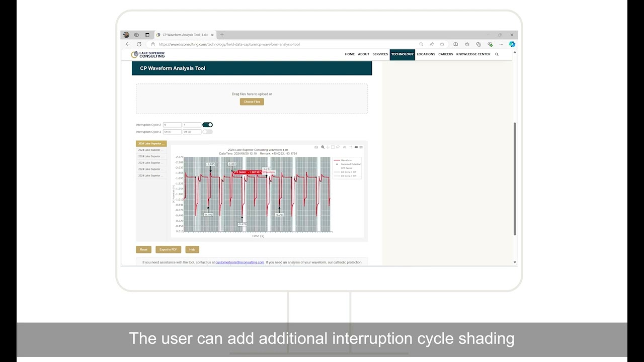644x362 pixels.
Task: Open SERVICES navigation menu
Action: [380, 54]
